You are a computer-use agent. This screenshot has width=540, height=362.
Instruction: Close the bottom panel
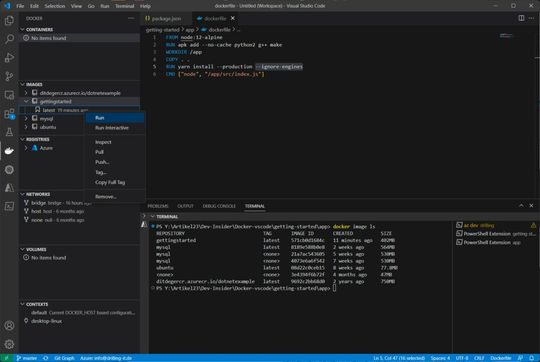[531, 206]
